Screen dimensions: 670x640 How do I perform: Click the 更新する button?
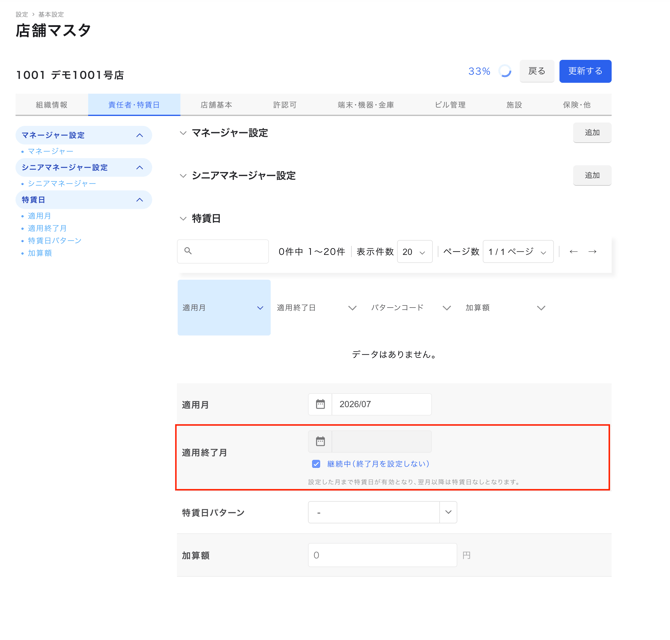tap(585, 71)
